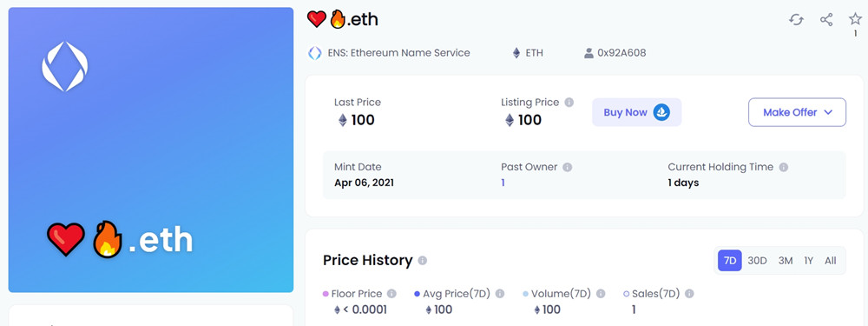Show the 1Y price history
The image size is (868, 326).
tap(808, 261)
